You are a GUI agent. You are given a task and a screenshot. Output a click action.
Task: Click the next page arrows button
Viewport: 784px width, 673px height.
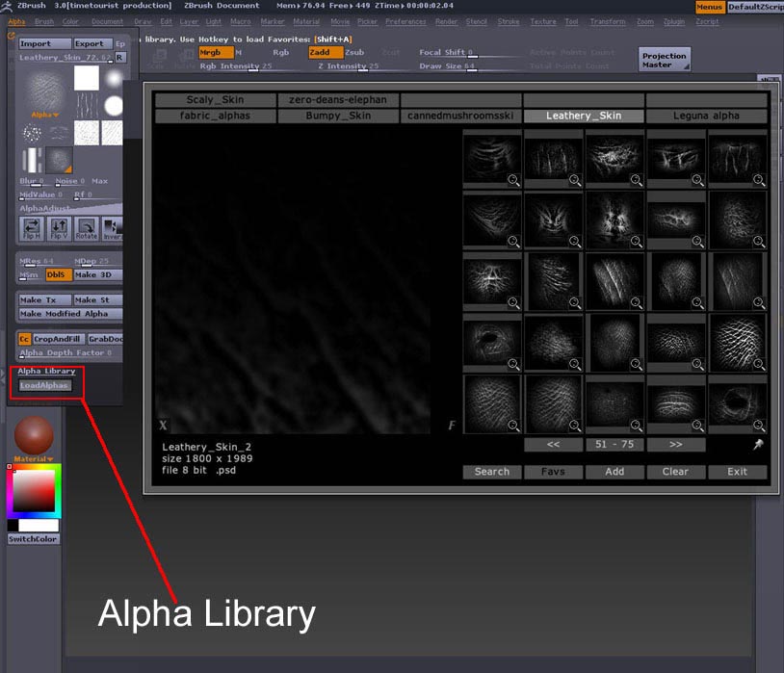[x=675, y=445]
